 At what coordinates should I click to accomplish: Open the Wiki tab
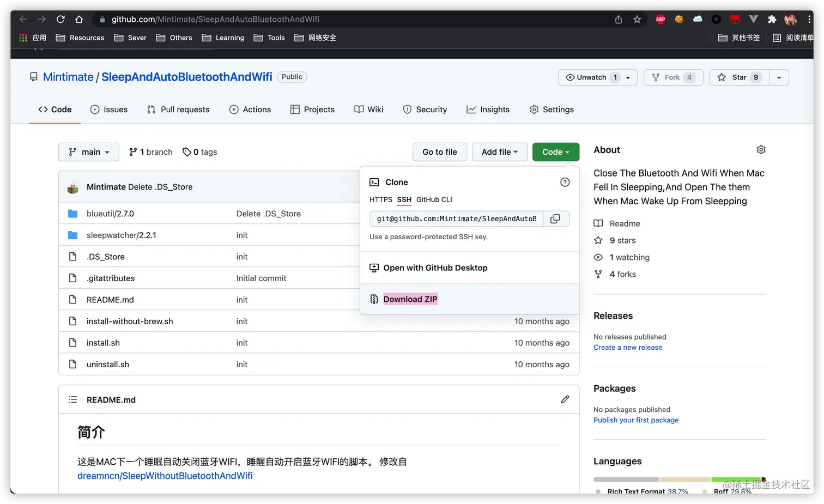tap(369, 110)
